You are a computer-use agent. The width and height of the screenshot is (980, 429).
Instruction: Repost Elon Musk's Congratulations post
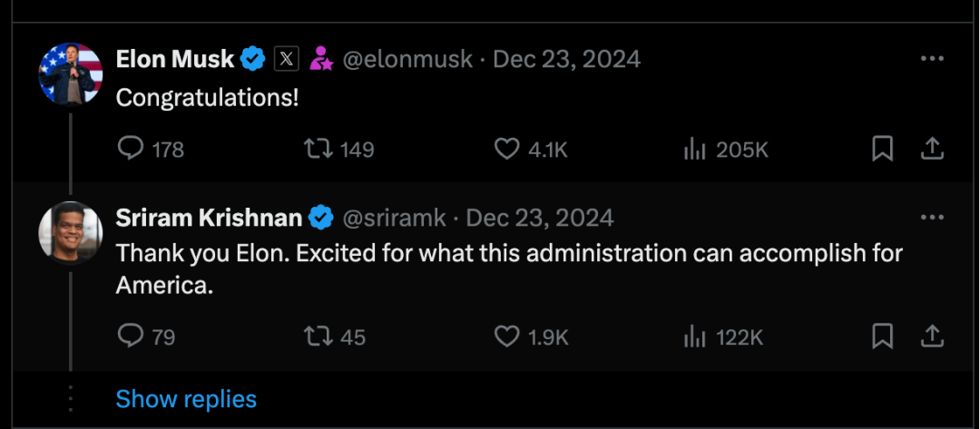coord(318,149)
